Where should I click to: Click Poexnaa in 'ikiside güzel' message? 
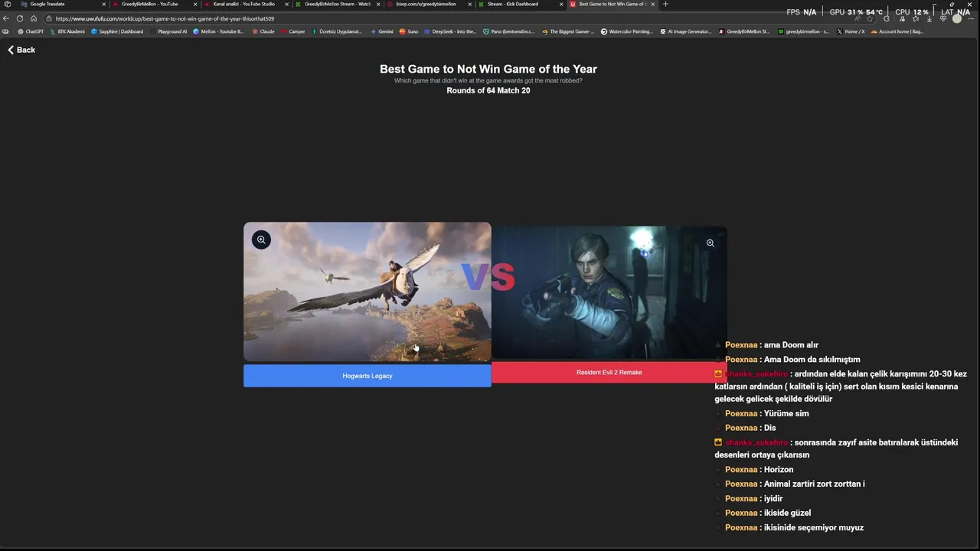[x=741, y=514]
